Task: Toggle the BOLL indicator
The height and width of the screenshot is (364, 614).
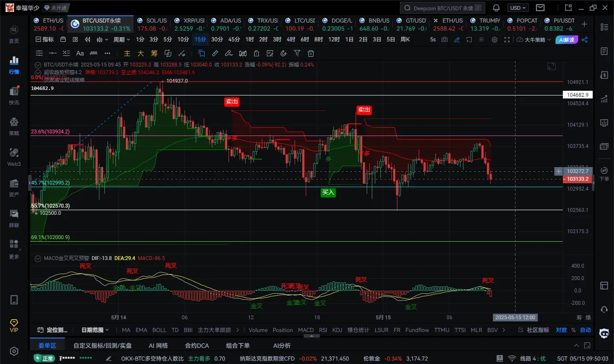Action: pyautogui.click(x=159, y=330)
